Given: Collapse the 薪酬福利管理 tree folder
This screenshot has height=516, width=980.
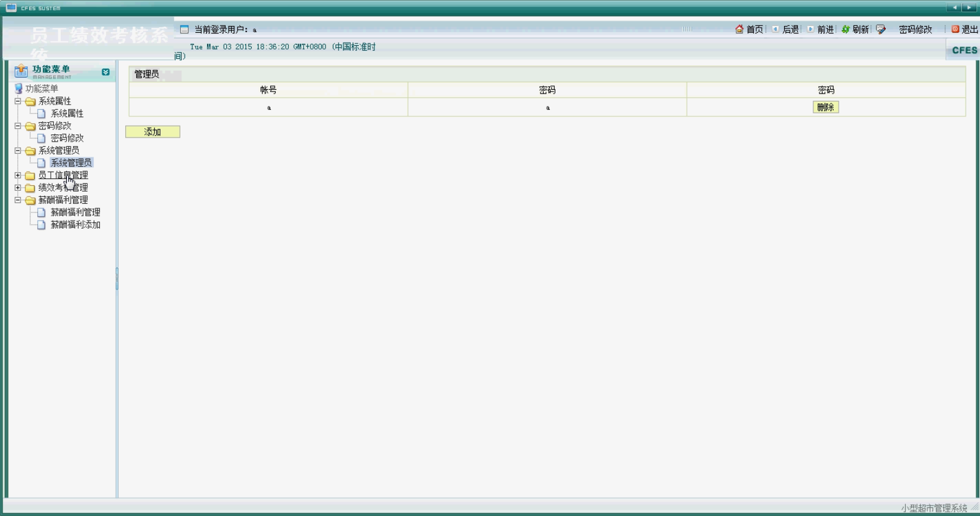Looking at the screenshot, I should tap(18, 200).
